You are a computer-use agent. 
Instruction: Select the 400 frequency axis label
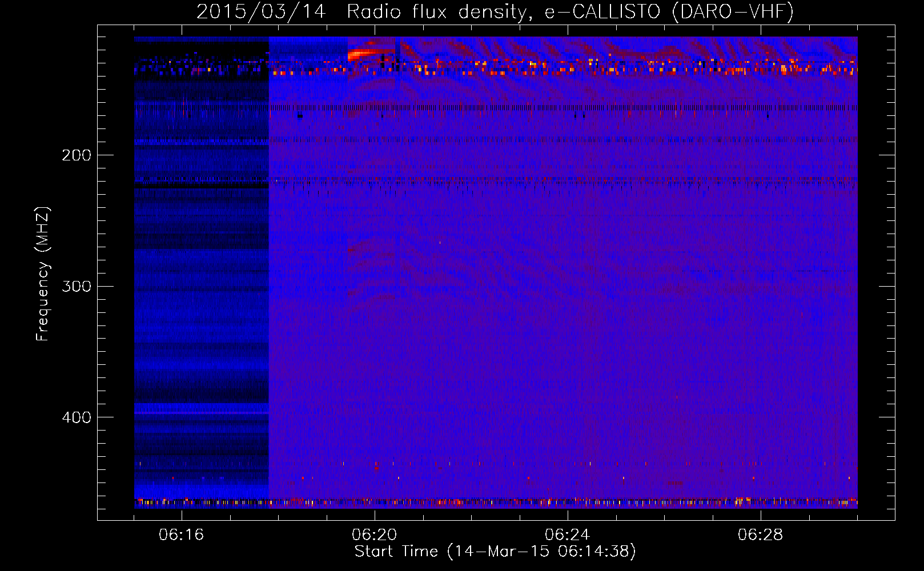[77, 417]
